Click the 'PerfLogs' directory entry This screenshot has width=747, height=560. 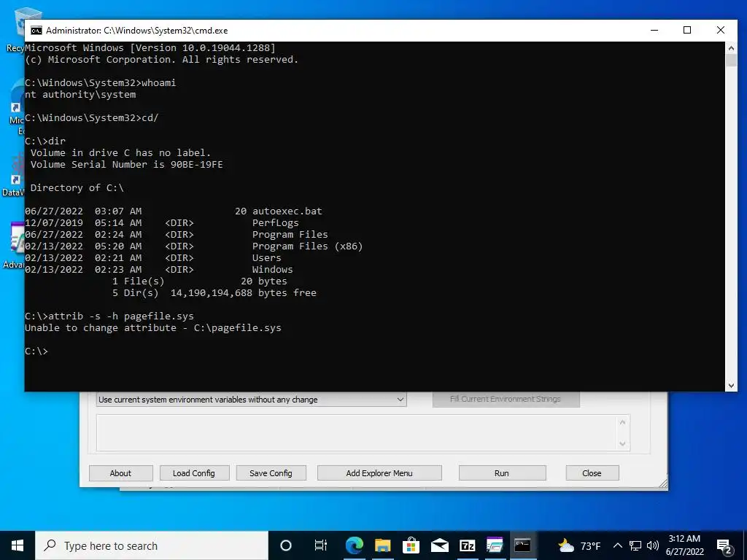tap(275, 223)
